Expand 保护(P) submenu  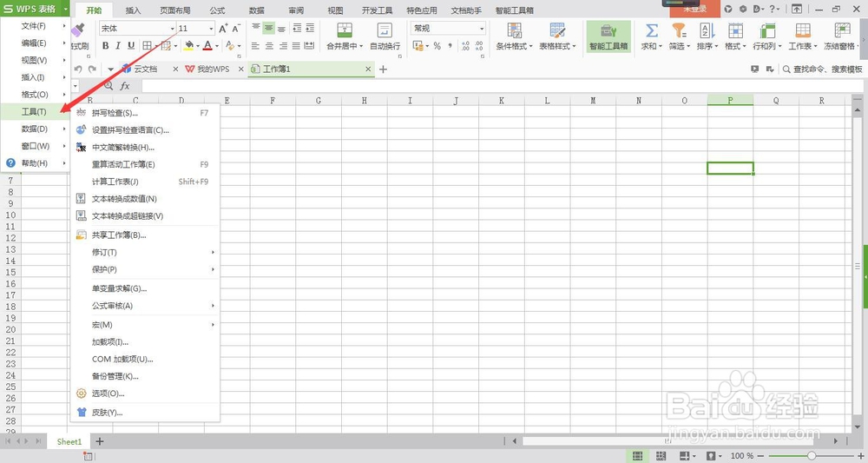(145, 269)
